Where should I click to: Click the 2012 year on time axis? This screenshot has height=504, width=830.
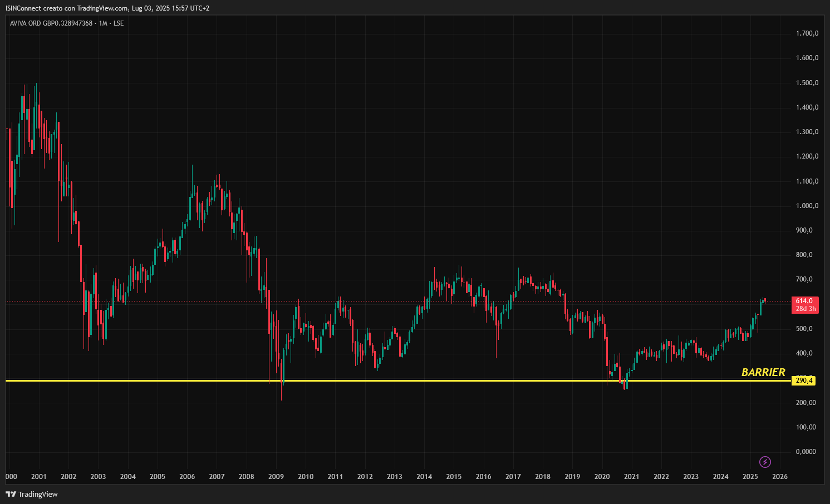[x=365, y=477]
